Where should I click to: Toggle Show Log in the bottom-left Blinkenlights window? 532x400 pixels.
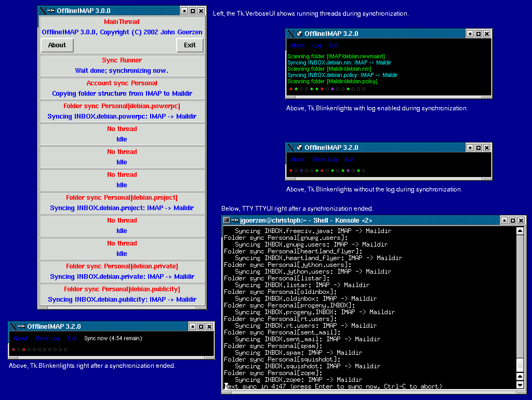click(47, 339)
